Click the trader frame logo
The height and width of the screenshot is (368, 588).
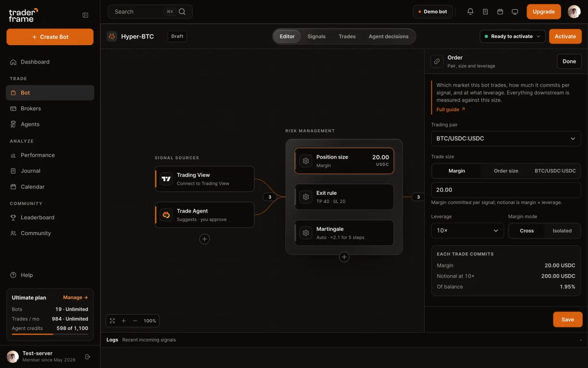pos(23,15)
